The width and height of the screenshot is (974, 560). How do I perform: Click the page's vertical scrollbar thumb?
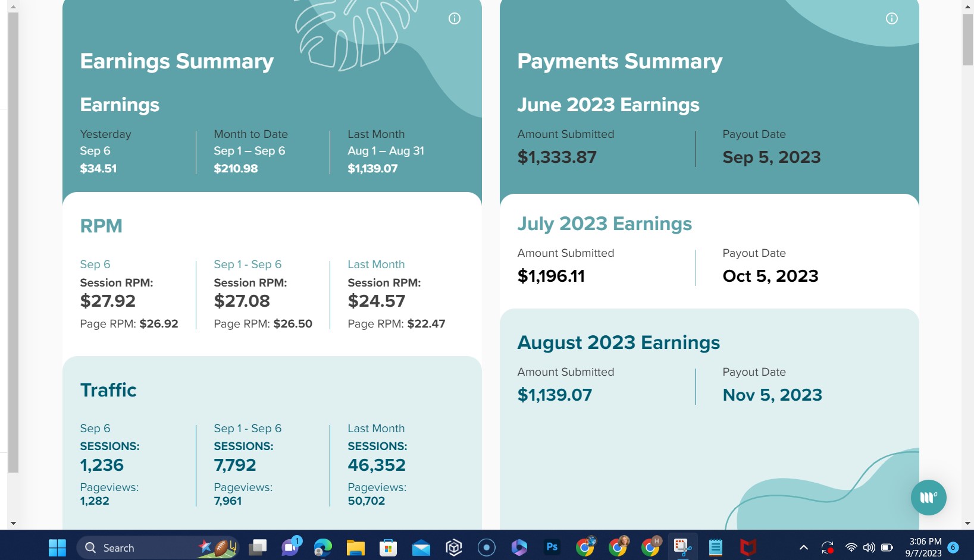pos(967,39)
